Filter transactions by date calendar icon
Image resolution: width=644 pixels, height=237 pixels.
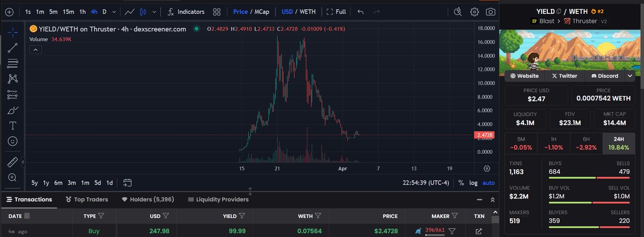[x=27, y=216]
